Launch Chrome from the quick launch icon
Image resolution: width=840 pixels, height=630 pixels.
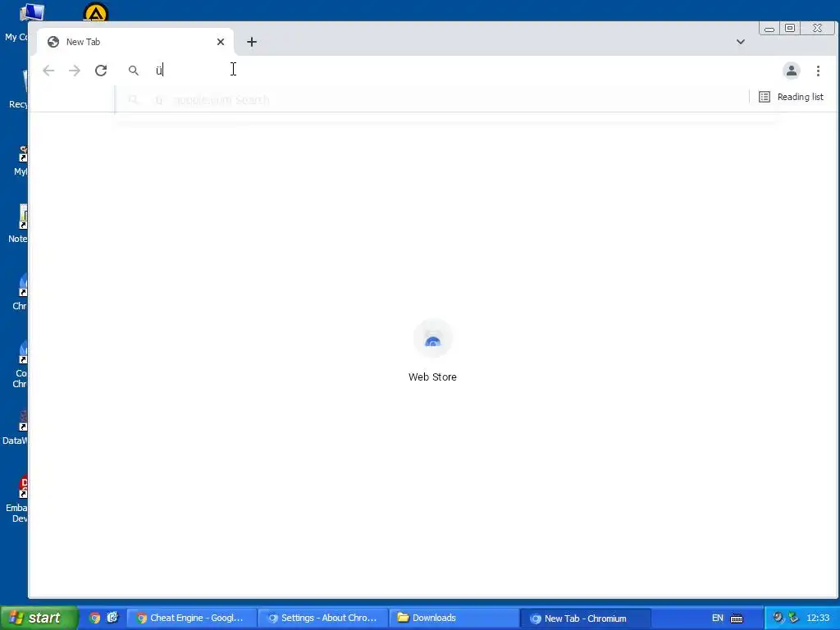pyautogui.click(x=94, y=618)
